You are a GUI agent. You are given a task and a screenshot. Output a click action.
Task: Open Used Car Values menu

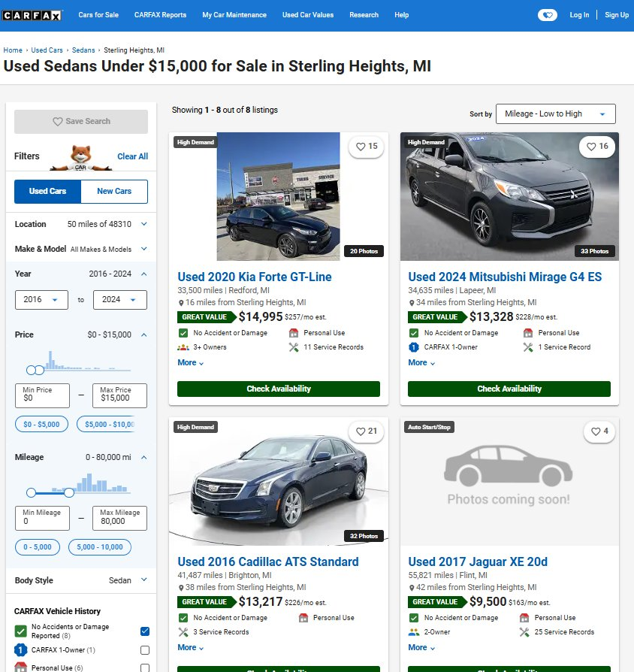coord(308,15)
